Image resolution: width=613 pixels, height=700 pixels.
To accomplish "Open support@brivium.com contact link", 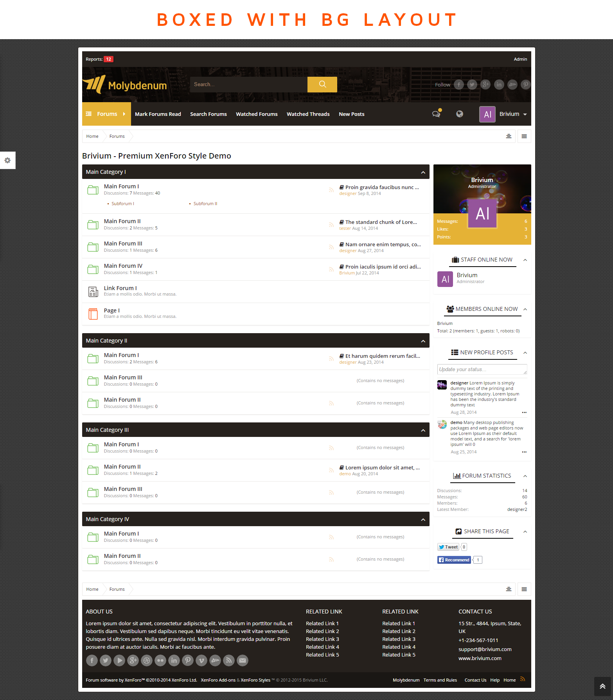I will [485, 649].
